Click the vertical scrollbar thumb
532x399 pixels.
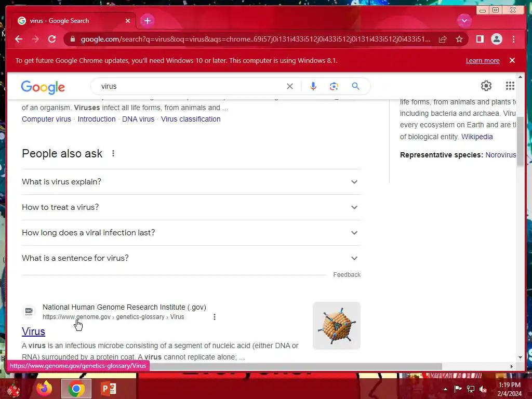coord(520,141)
